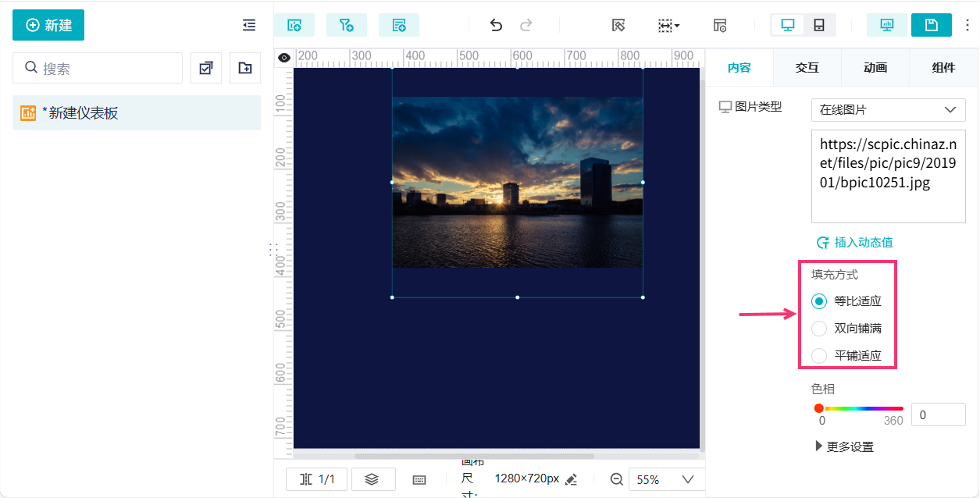This screenshot has width=980, height=498.
Task: Undo the last action
Action: [x=496, y=25]
